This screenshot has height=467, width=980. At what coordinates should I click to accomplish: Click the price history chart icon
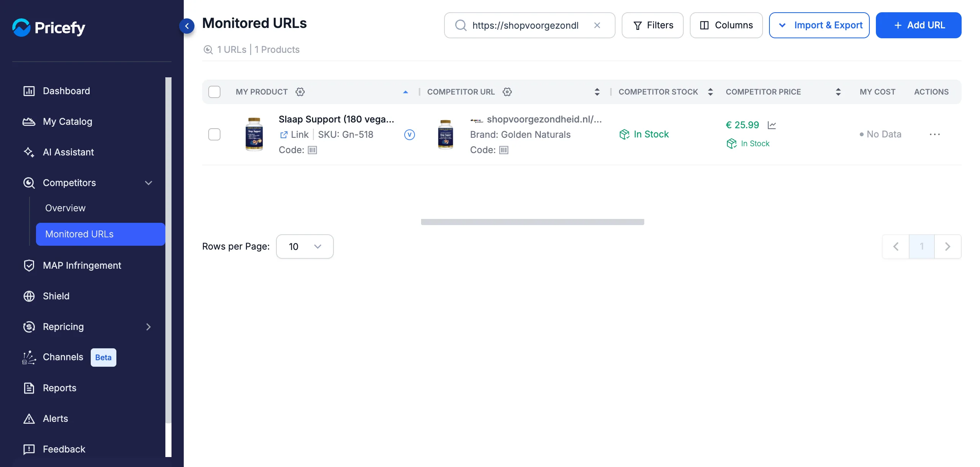click(x=772, y=125)
